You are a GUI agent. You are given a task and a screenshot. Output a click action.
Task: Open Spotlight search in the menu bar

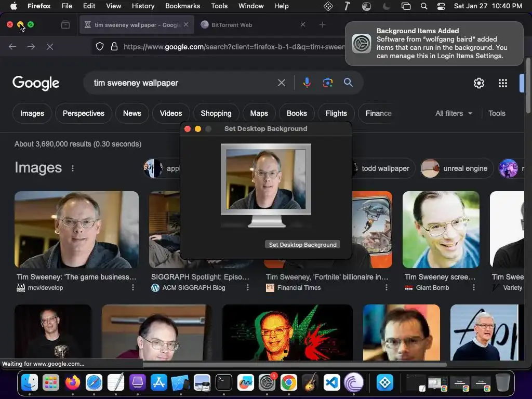click(x=424, y=6)
